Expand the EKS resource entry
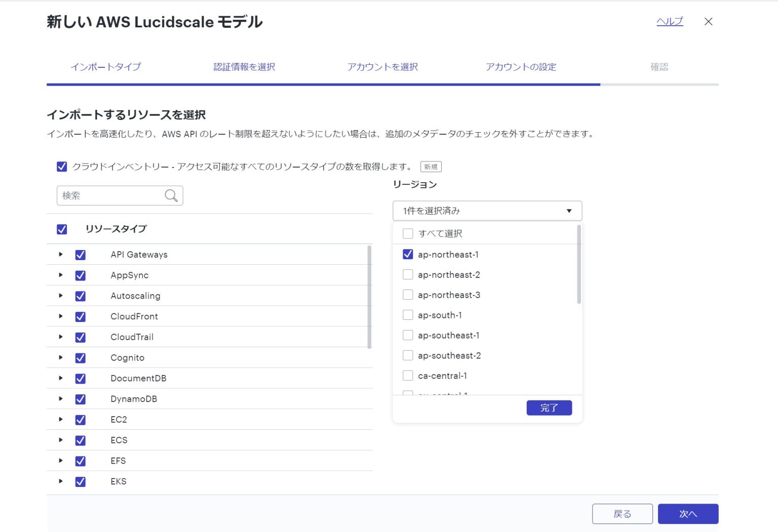 tap(60, 481)
